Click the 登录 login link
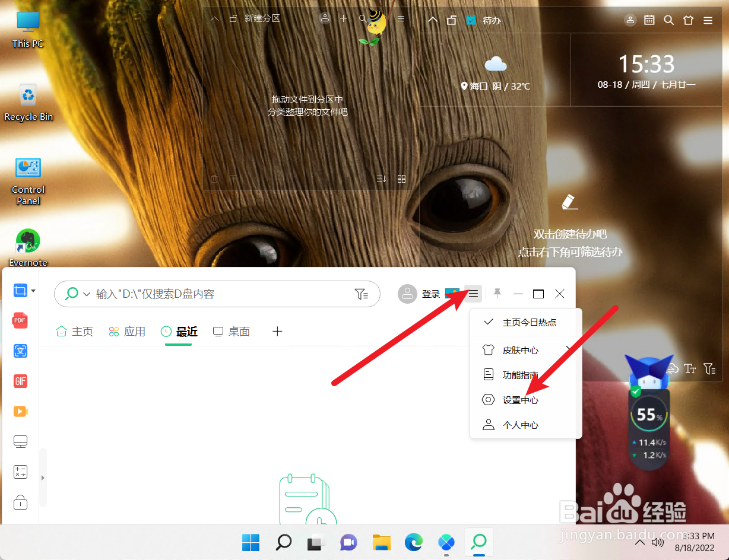This screenshot has height=560, width=729. tap(431, 294)
